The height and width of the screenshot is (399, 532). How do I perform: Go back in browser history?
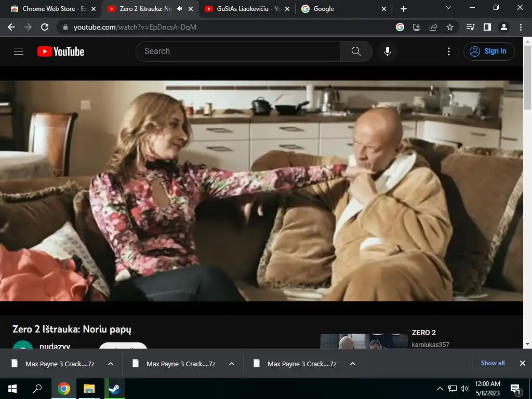coord(11,27)
